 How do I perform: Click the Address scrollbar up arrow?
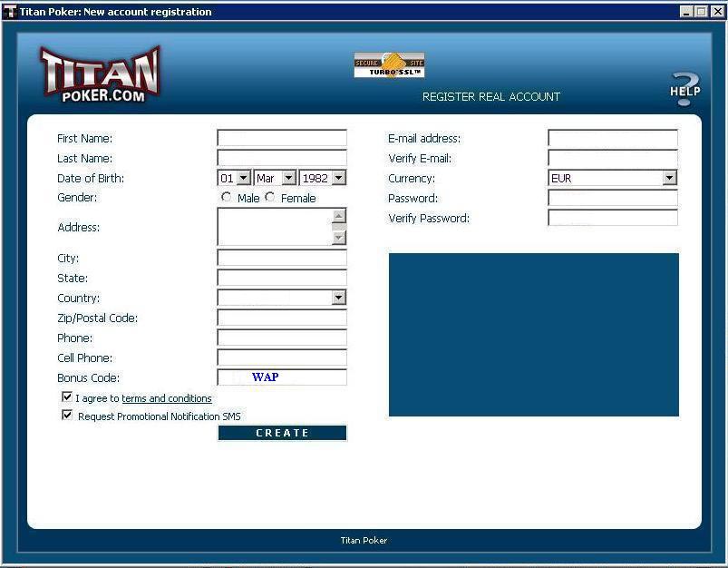tap(339, 216)
